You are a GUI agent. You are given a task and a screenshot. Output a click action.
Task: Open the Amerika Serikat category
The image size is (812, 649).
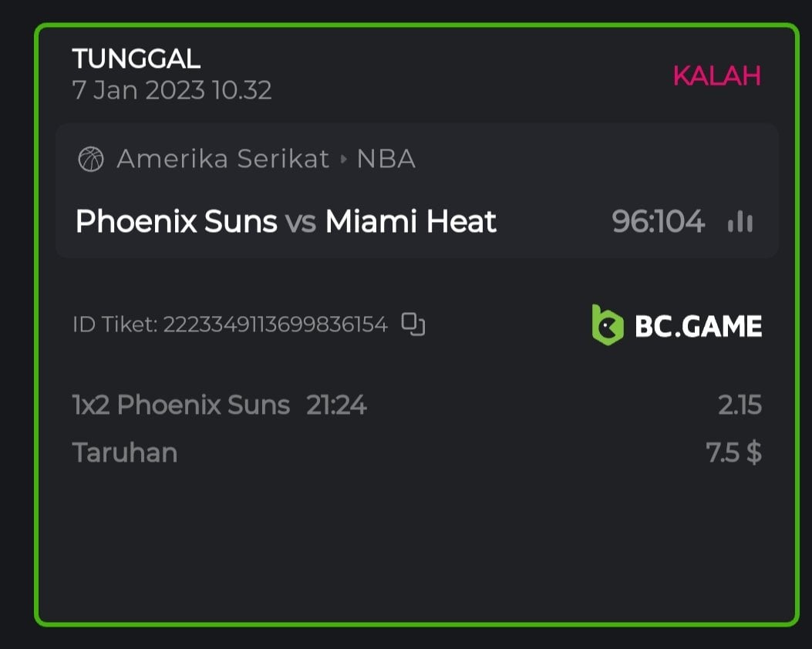(223, 160)
